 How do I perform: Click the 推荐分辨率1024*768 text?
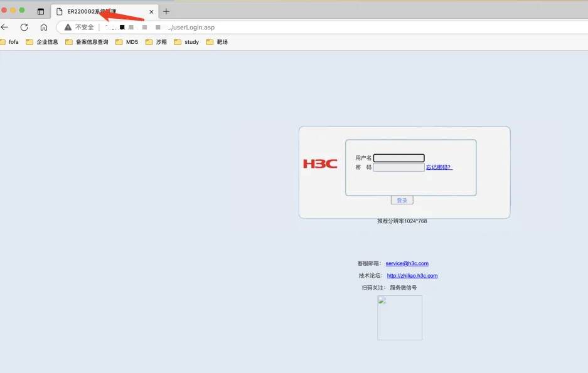pos(402,221)
